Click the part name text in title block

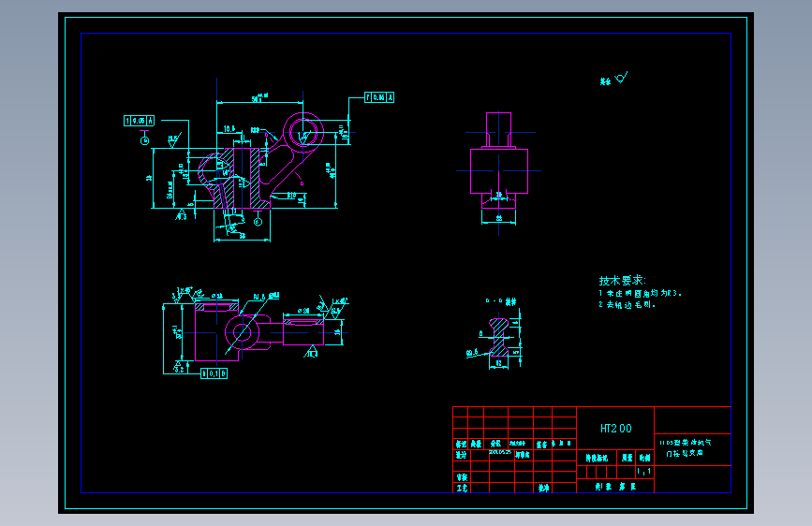(687, 447)
